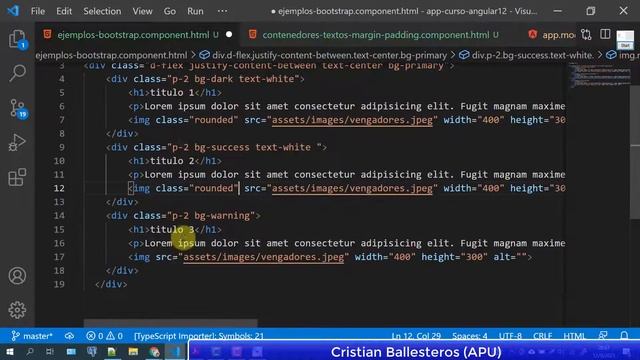Screen dimensions: 640x360
Task: Open the notifications bell
Action: 624,336
